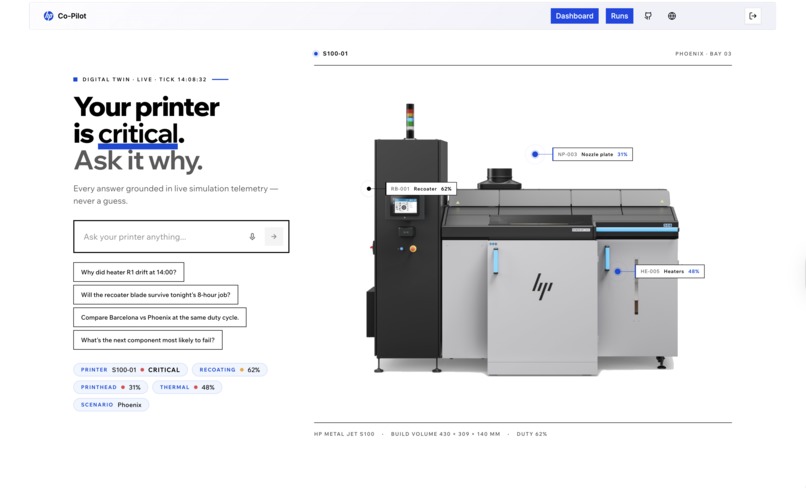Click the HE-005 Heaters callout label

pyautogui.click(x=670, y=271)
